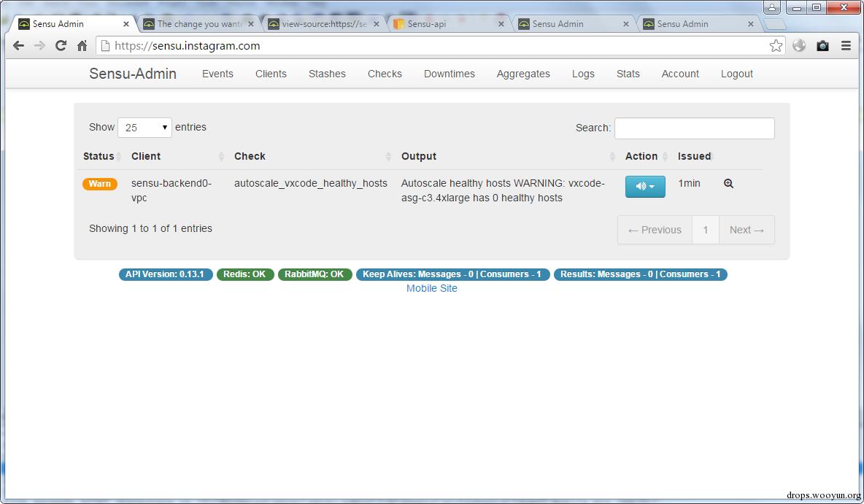The width and height of the screenshot is (864, 504).
Task: View event details magnifier icon
Action: tap(728, 183)
